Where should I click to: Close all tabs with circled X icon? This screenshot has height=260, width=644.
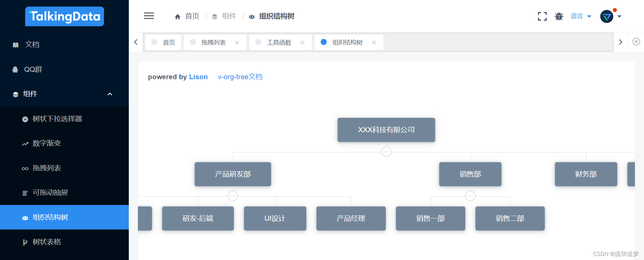(636, 42)
